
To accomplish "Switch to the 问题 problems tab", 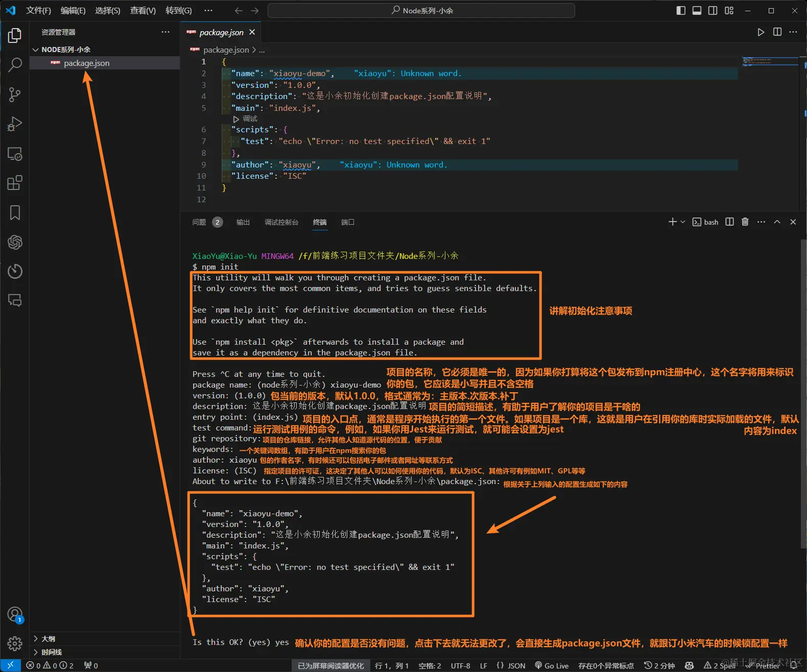I will pos(199,222).
